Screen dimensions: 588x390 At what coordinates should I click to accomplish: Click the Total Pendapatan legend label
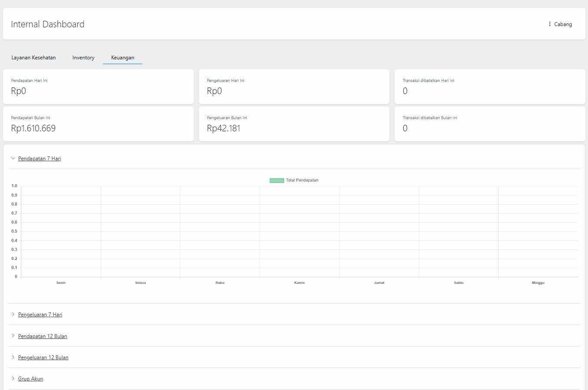click(x=302, y=180)
